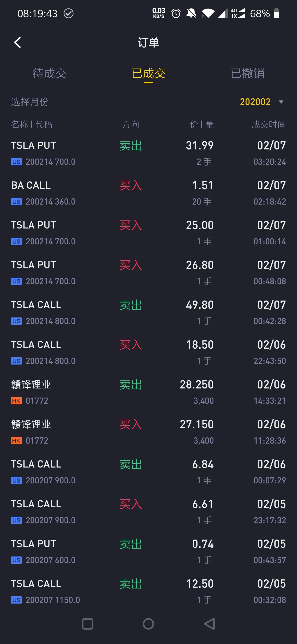Viewport: 297px width, 644px height.
Task: Tap Android recent apps square icon
Action: (x=87, y=624)
